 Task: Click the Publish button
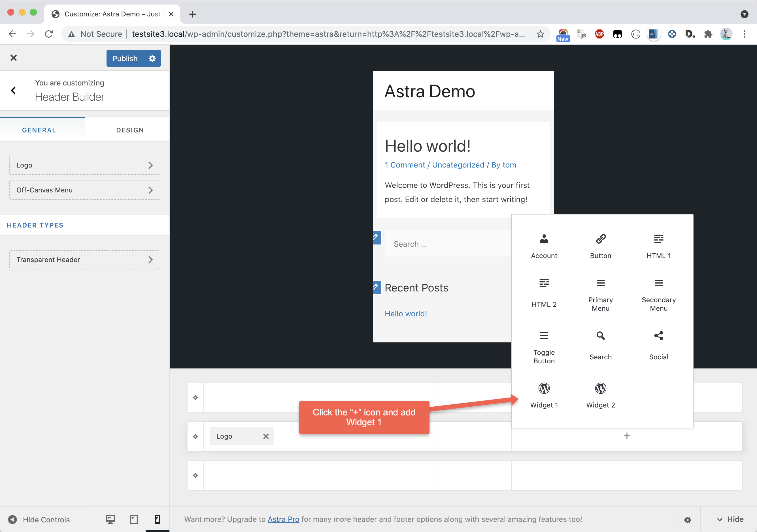(125, 58)
